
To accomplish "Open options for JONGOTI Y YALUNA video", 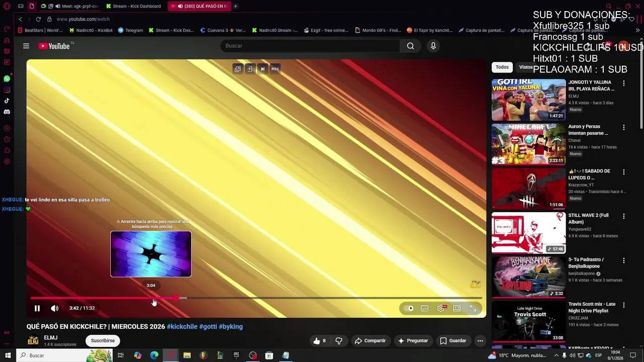I will click(624, 83).
